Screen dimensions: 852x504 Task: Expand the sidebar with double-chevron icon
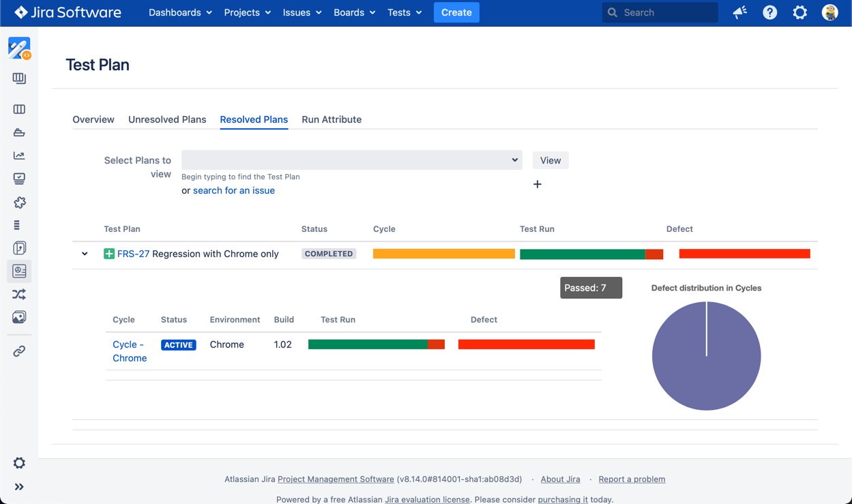(19, 487)
